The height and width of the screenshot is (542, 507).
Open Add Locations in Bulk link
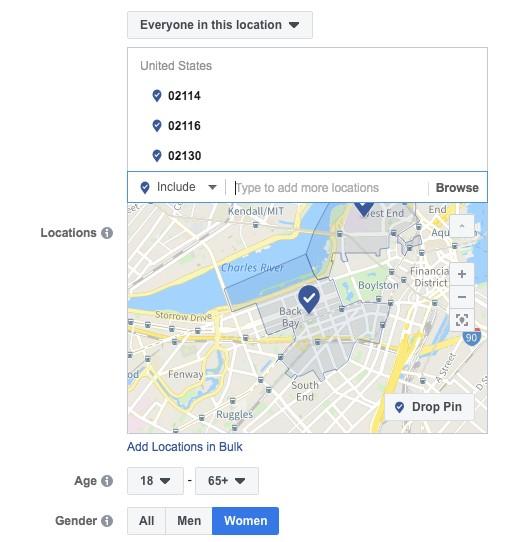click(185, 447)
